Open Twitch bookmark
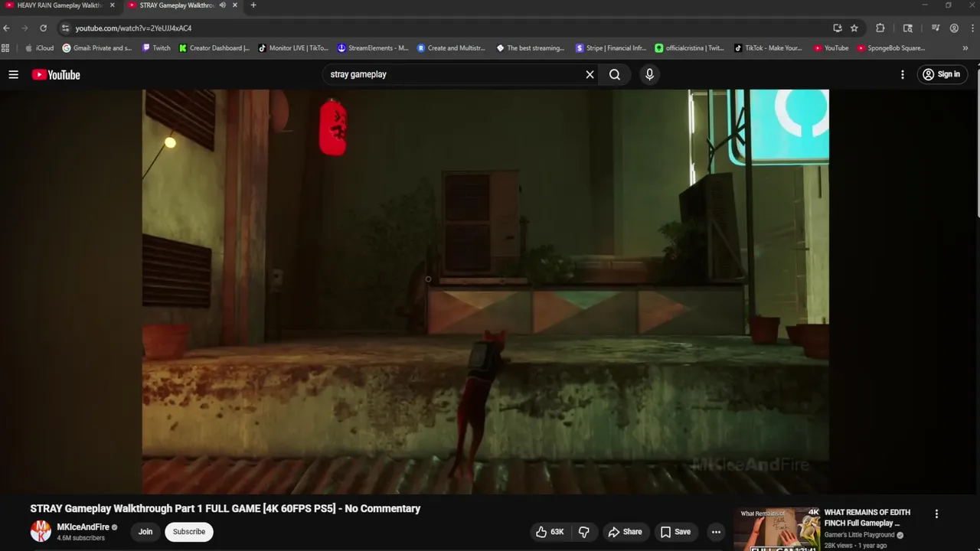Screen dimensions: 980x551 pyautogui.click(x=157, y=48)
